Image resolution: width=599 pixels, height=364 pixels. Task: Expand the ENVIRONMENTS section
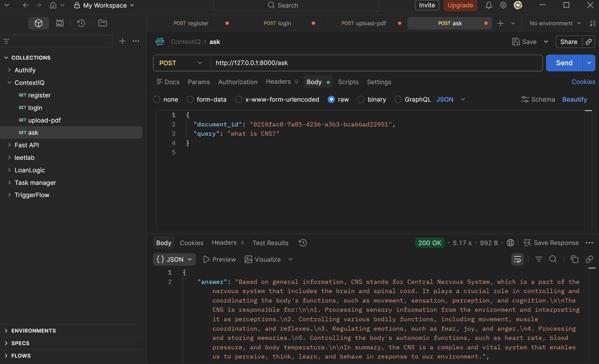click(x=33, y=331)
